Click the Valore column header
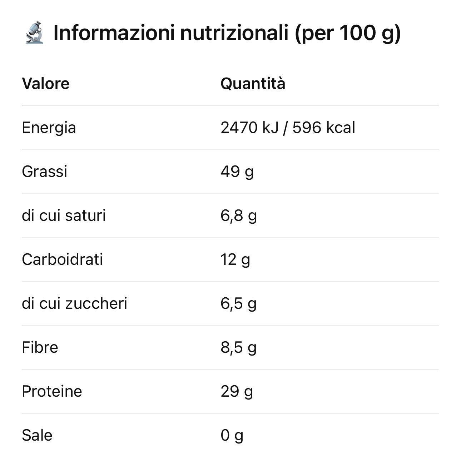 click(x=46, y=84)
